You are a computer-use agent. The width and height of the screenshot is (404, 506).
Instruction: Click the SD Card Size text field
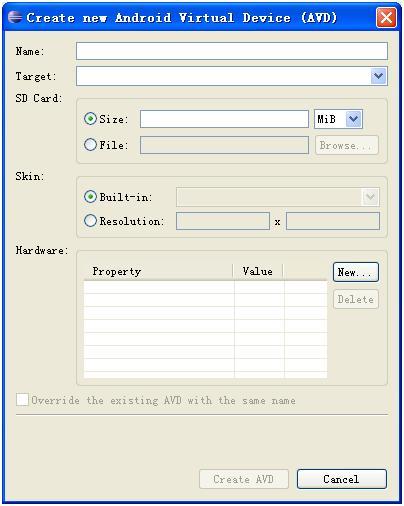(224, 119)
